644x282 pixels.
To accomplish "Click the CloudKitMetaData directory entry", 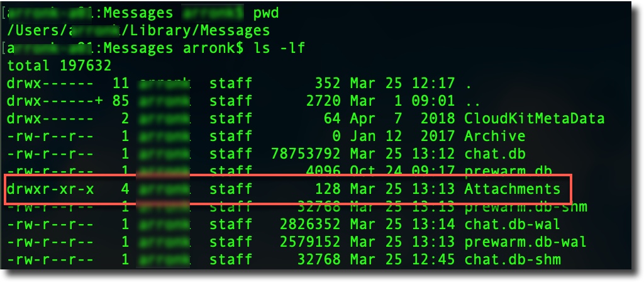I will tap(535, 119).
